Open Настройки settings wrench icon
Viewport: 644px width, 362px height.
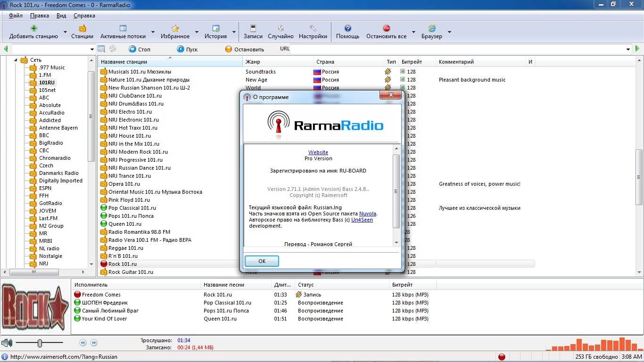[313, 28]
